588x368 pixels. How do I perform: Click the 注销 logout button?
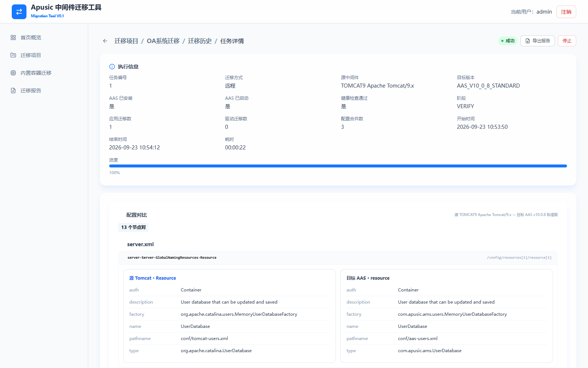pos(566,12)
